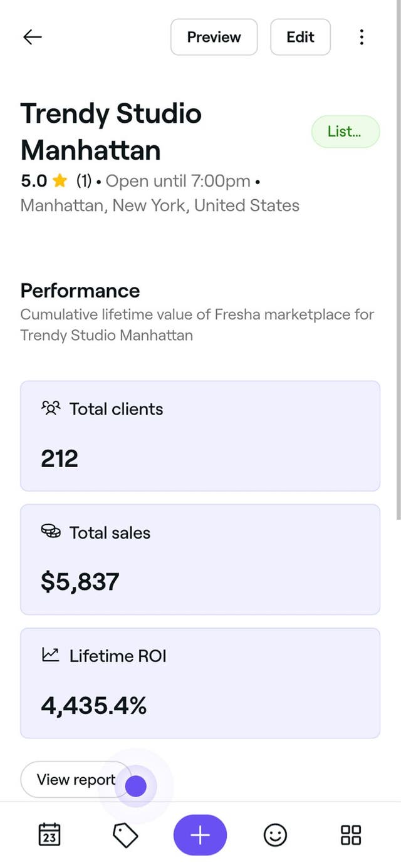This screenshot has height=868, width=401.
Task: Open the three-dot more options menu
Action: [362, 37]
